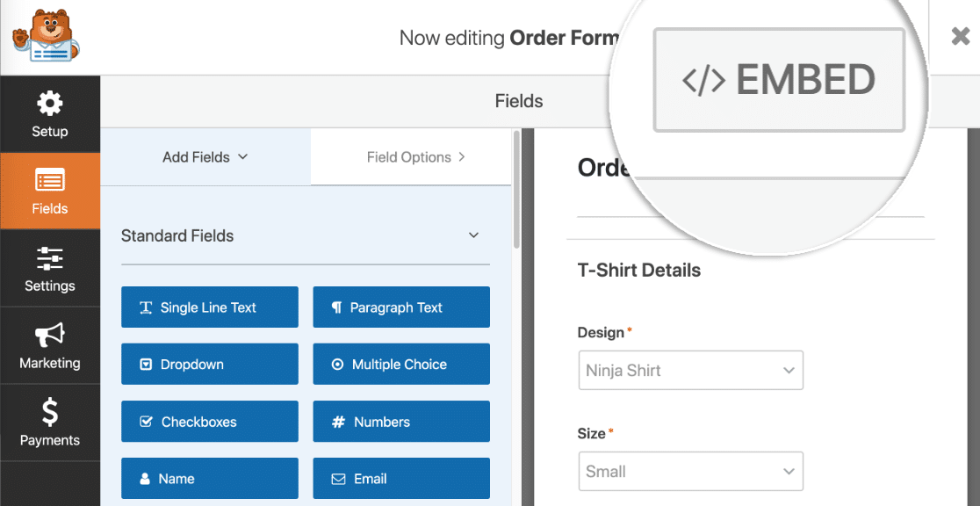Select the T-Shirt Details section heading
The image size is (980, 506).
[x=639, y=271]
